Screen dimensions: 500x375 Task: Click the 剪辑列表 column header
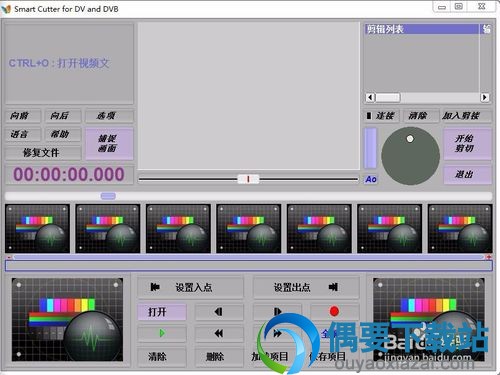tap(421, 29)
